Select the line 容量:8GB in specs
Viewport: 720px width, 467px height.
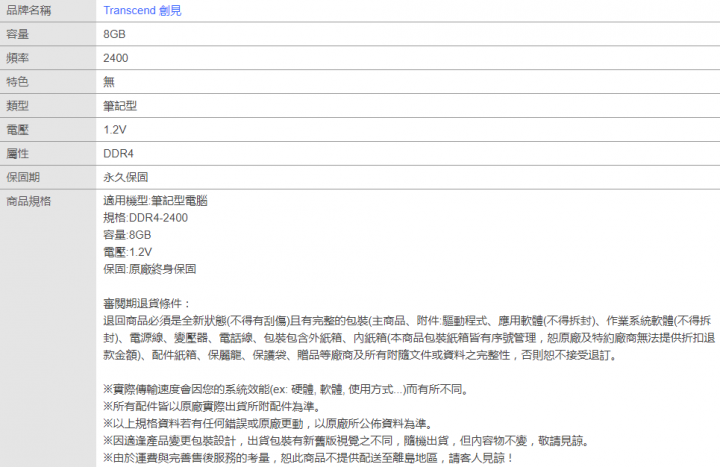pos(127,235)
